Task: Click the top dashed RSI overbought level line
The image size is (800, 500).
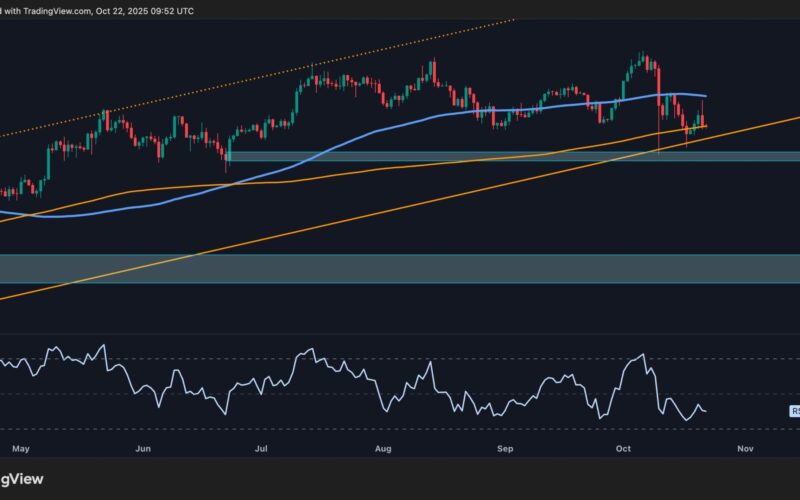Action: click(400, 359)
